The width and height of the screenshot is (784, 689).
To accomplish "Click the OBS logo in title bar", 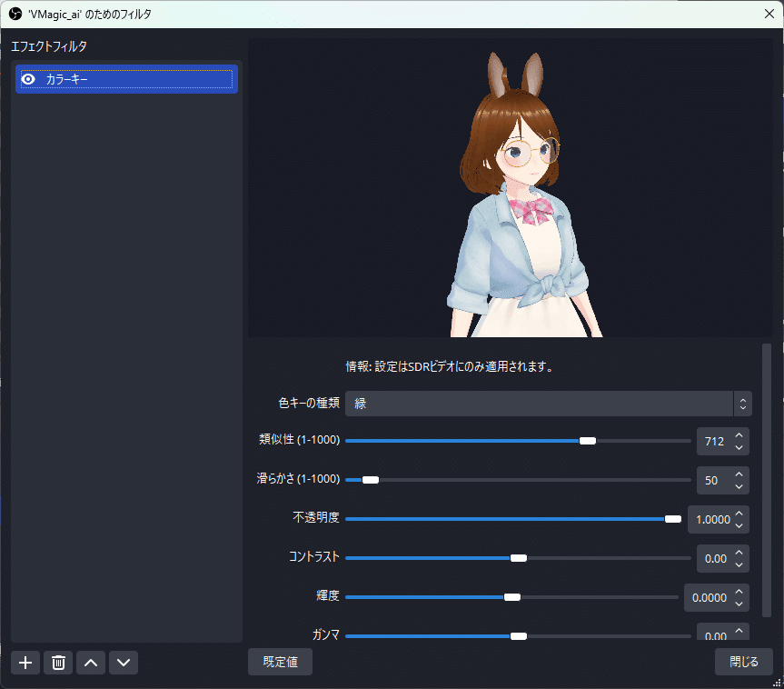I will click(x=15, y=14).
